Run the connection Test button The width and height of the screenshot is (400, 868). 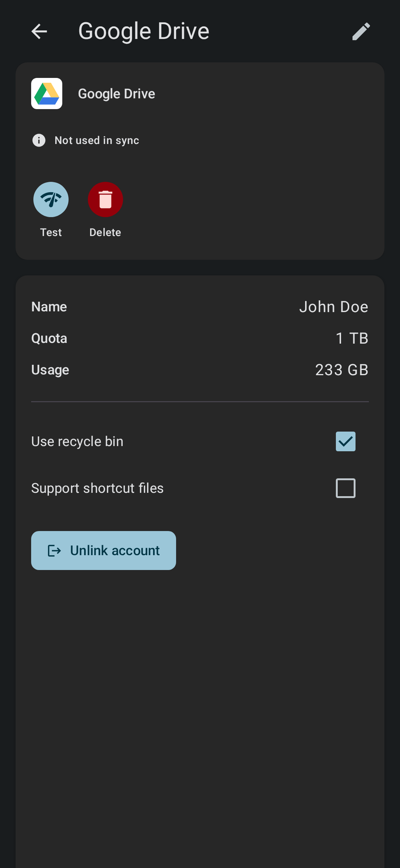(x=51, y=200)
